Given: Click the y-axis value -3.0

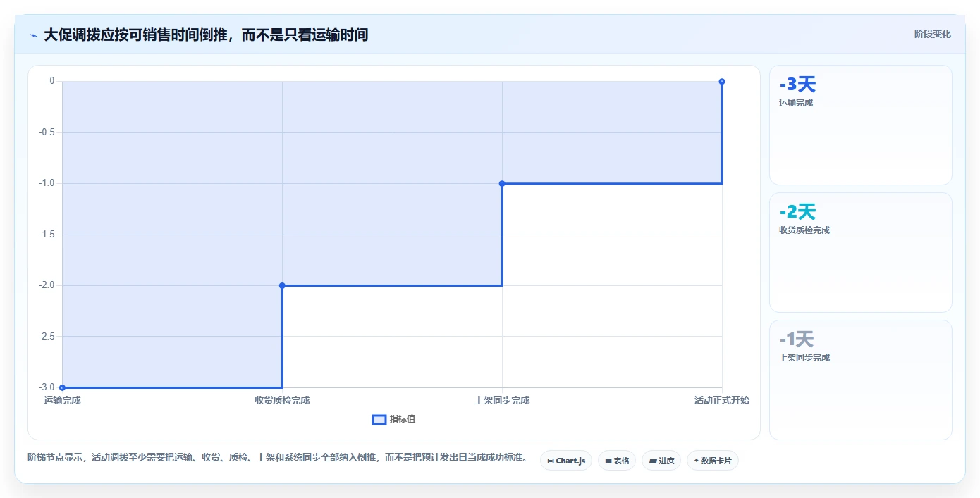Looking at the screenshot, I should pyautogui.click(x=47, y=387).
